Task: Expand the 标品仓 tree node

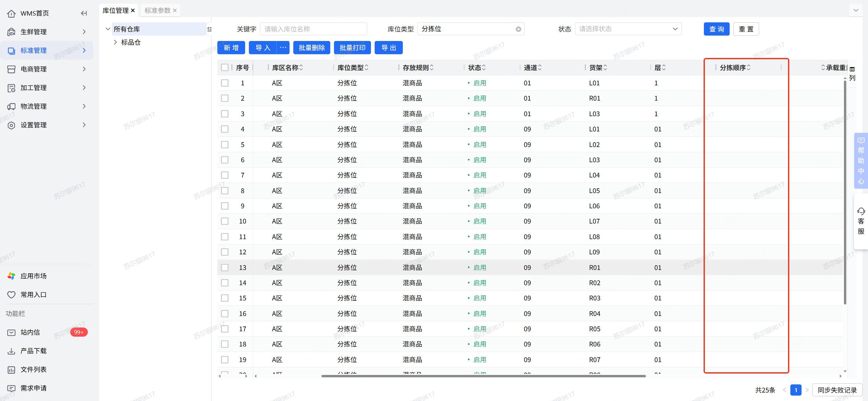Action: [x=115, y=42]
